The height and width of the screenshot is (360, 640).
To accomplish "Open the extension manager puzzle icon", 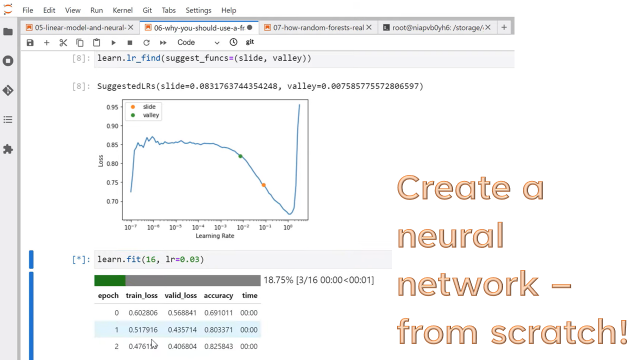I will coord(8,149).
